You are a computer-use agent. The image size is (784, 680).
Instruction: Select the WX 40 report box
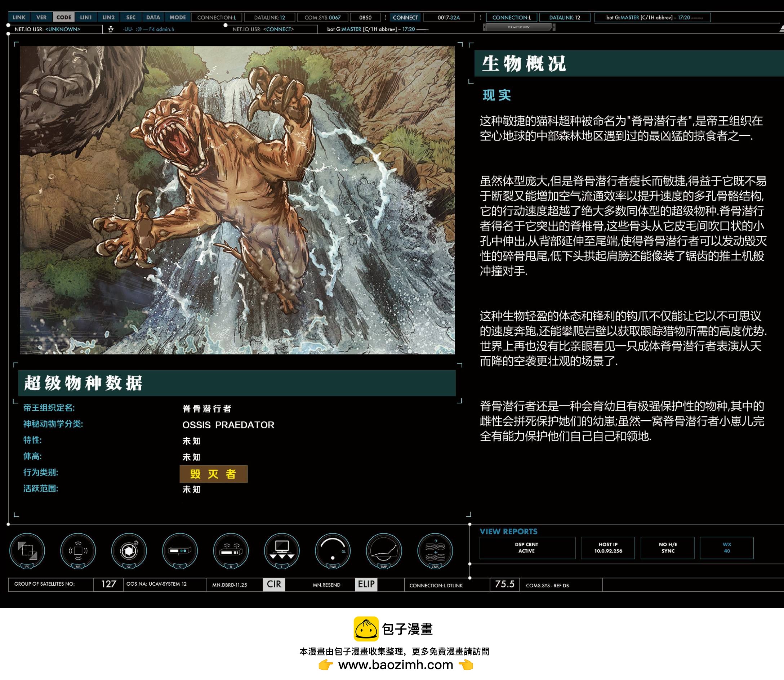pyautogui.click(x=727, y=547)
